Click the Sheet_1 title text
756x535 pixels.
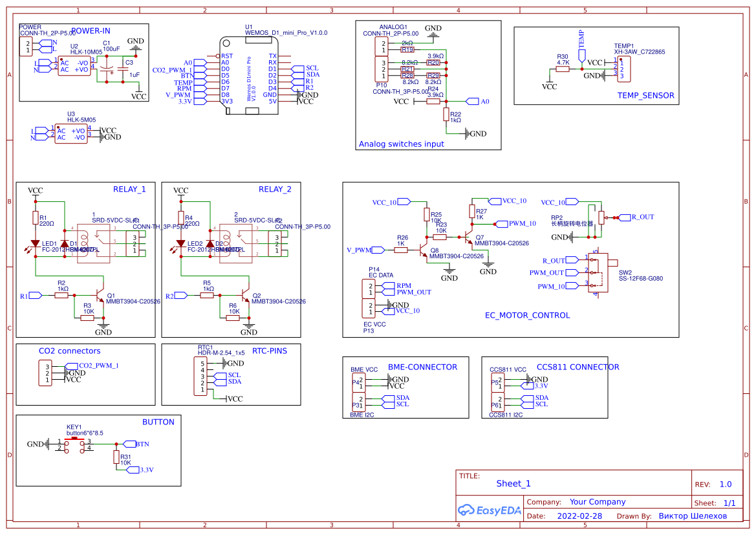tap(513, 484)
